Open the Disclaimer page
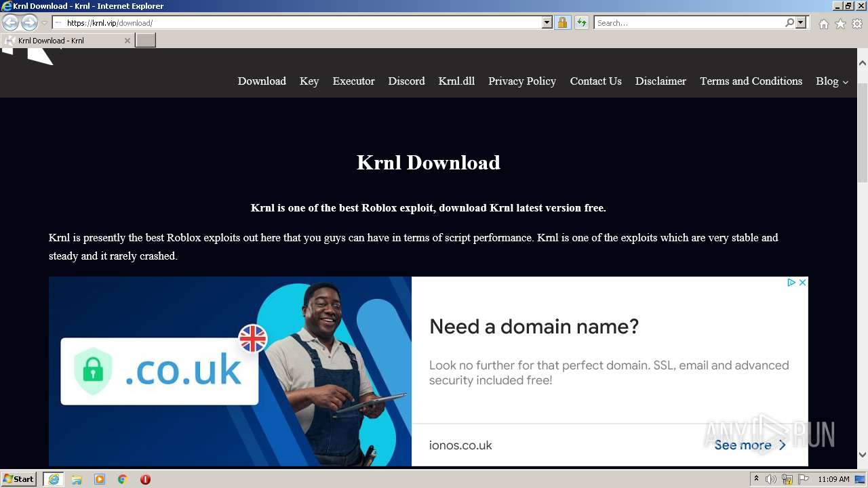 click(x=660, y=81)
